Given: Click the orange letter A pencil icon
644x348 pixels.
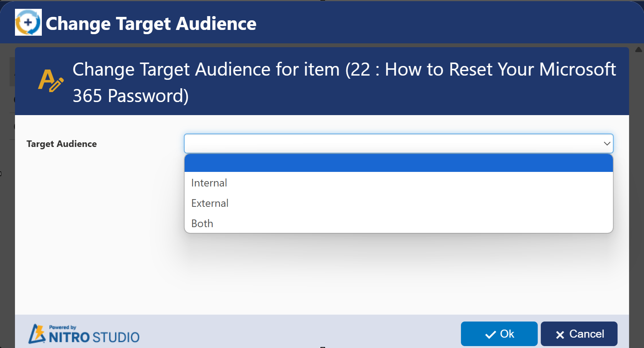Looking at the screenshot, I should 50,81.
